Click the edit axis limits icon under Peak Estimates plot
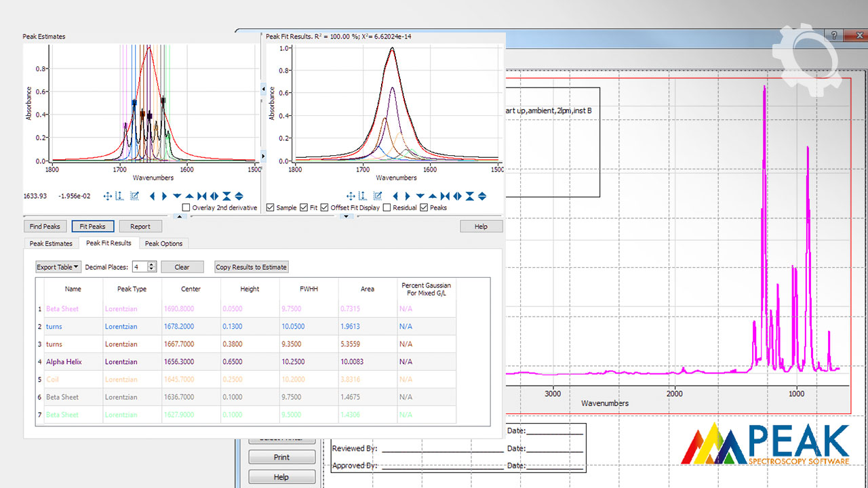This screenshot has height=488, width=868. point(134,197)
